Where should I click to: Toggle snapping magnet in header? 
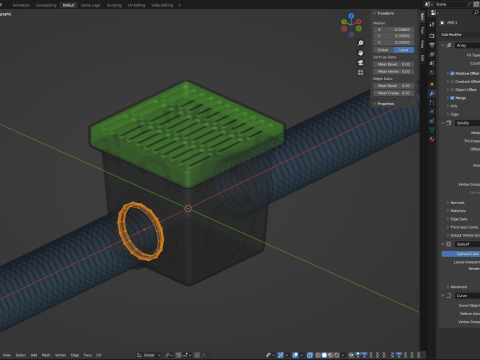(x=179, y=355)
